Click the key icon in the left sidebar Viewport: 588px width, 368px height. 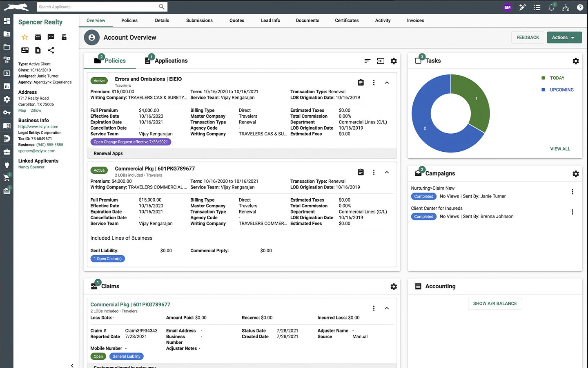coord(7,112)
